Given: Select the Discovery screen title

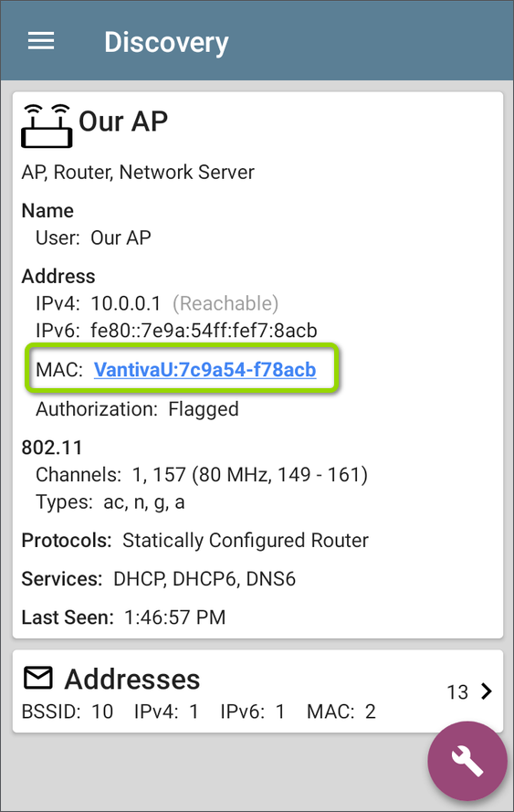Looking at the screenshot, I should pos(166,42).
